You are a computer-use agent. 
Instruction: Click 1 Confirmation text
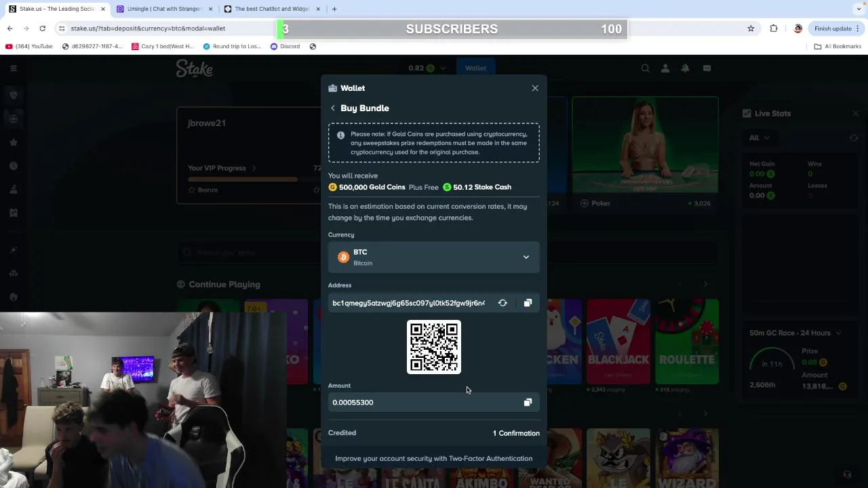(516, 433)
